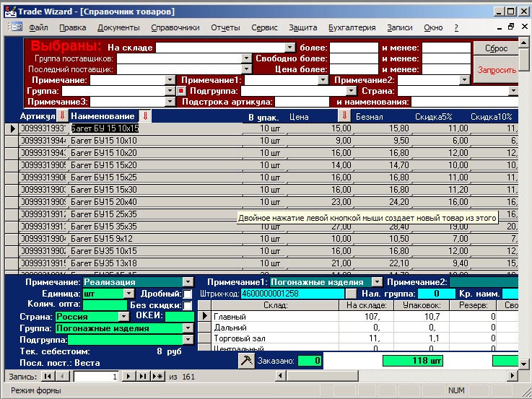
Task: Click the small red square beside Подгруппа filter
Action: (181, 92)
